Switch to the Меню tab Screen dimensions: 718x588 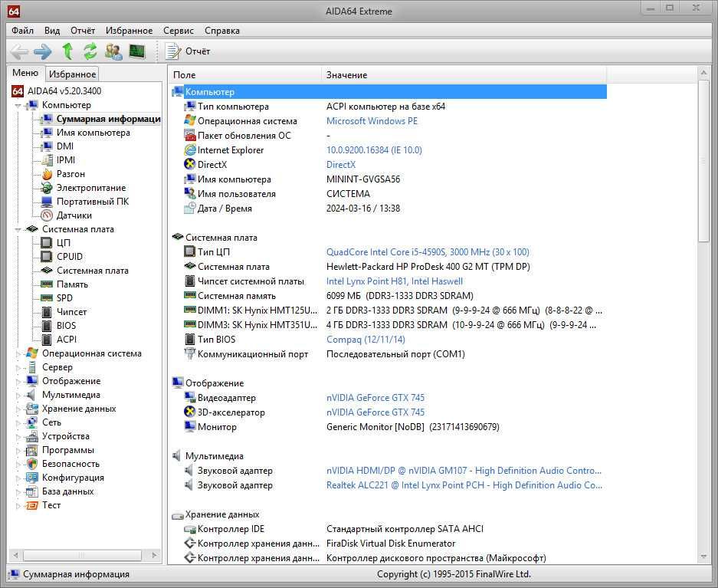25,73
